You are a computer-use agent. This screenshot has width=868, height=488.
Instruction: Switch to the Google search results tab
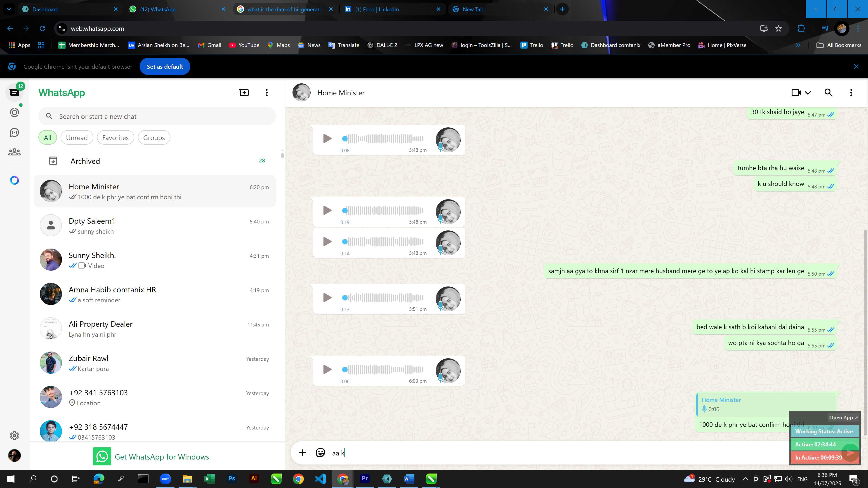pyautogui.click(x=285, y=9)
